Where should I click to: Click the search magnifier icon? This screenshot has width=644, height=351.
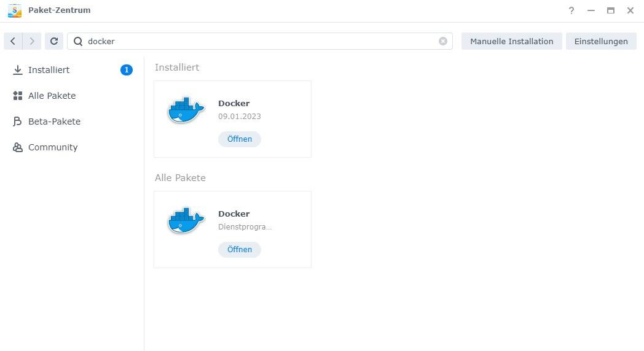pyautogui.click(x=78, y=41)
